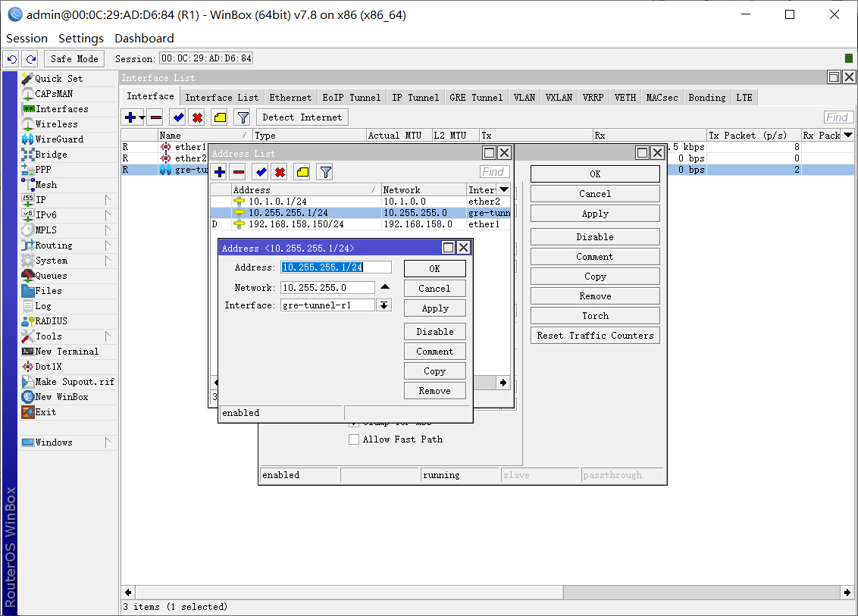Expand the IPv6 submenu in the sidebar
Image resolution: width=858 pixels, height=616 pixels.
click(x=68, y=215)
